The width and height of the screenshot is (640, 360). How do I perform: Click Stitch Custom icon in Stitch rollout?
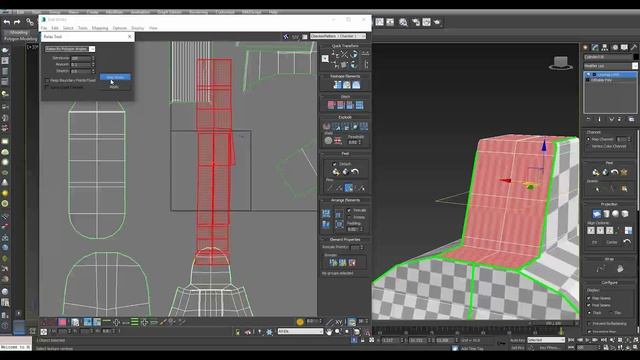359,105
